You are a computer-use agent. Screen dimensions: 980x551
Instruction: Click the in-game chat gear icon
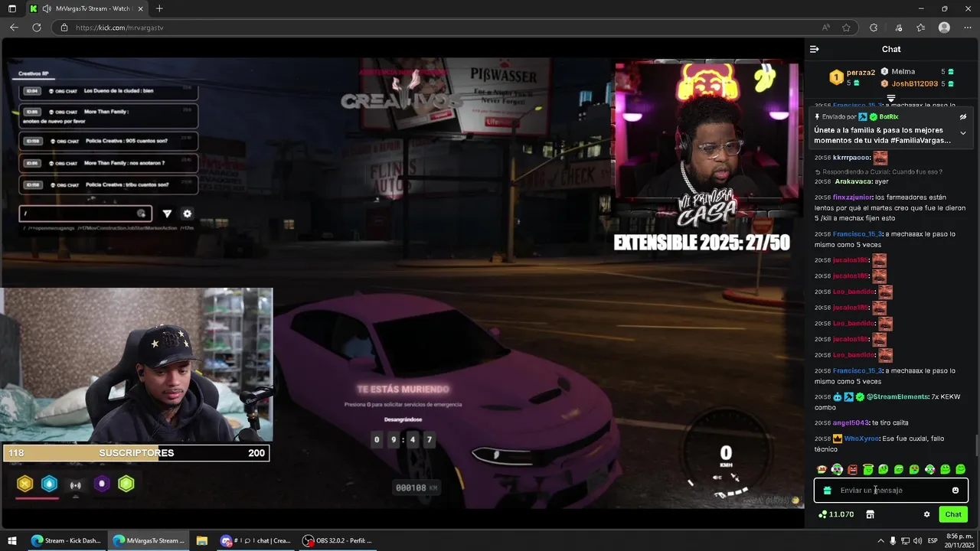[x=187, y=214]
